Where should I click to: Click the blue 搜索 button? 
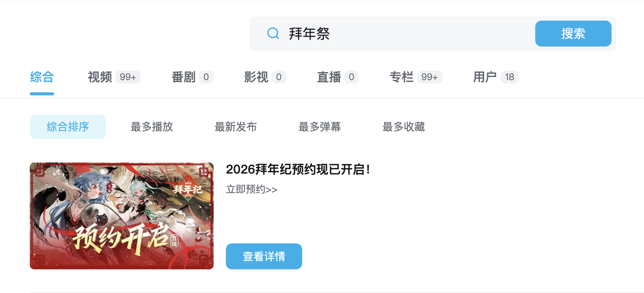pyautogui.click(x=573, y=34)
